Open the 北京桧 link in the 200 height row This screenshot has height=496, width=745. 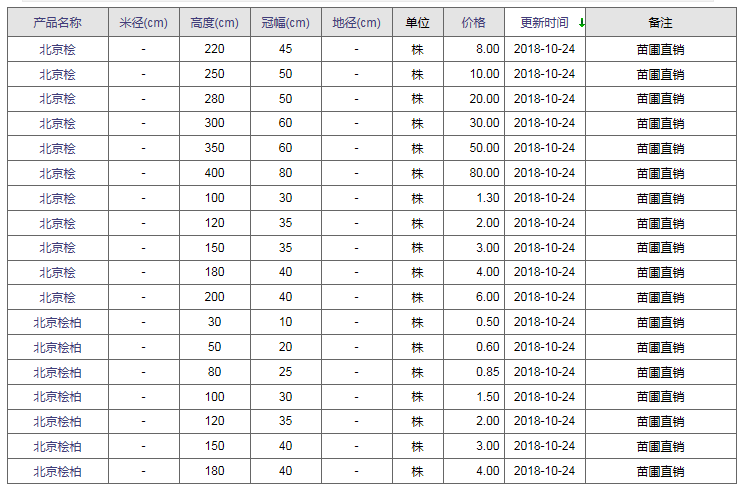(x=57, y=297)
